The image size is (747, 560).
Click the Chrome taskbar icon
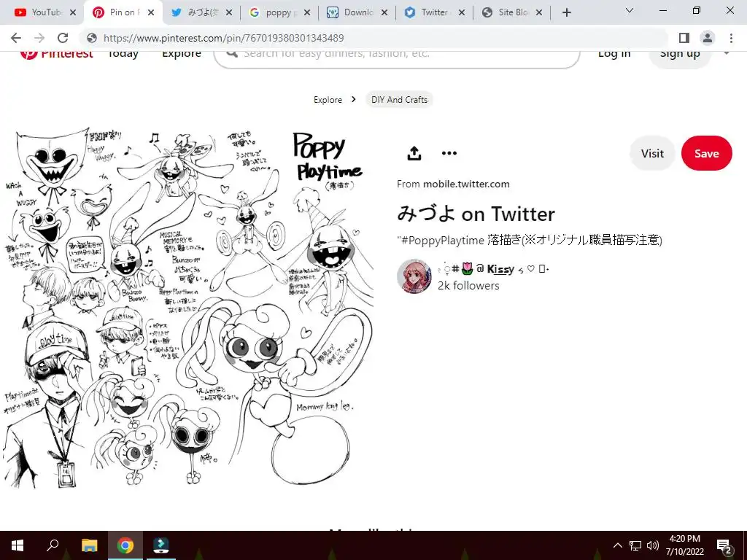125,545
